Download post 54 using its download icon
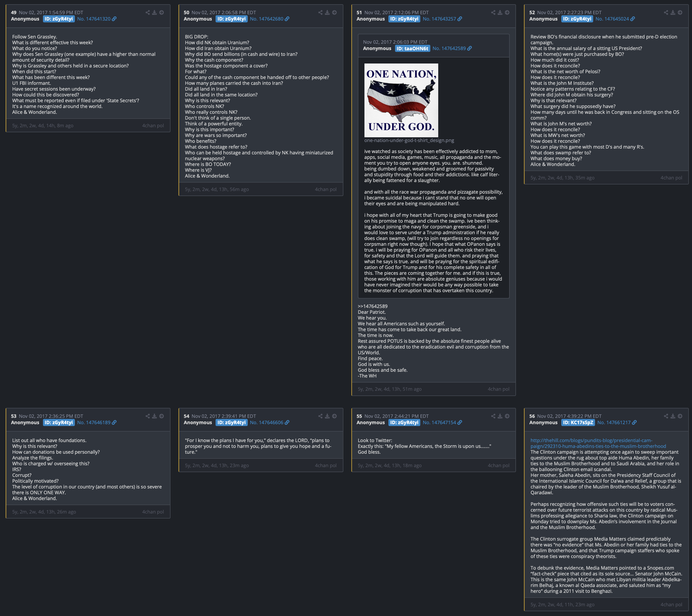The image size is (692, 616). (327, 416)
